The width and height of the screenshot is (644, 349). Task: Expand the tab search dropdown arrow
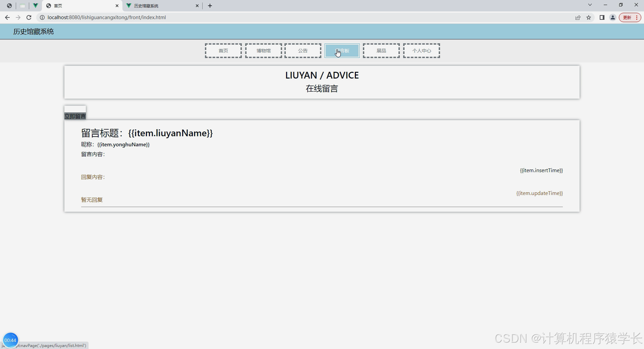(x=590, y=5)
